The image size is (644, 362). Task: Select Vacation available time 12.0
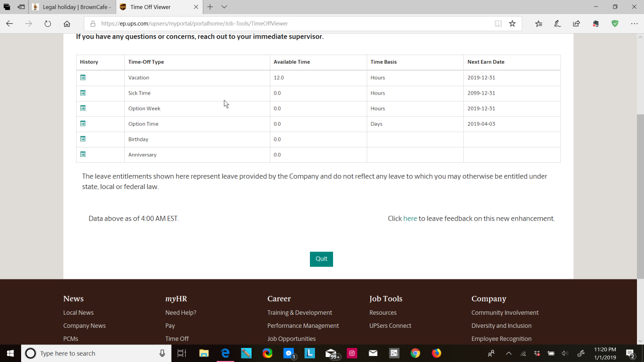279,77
